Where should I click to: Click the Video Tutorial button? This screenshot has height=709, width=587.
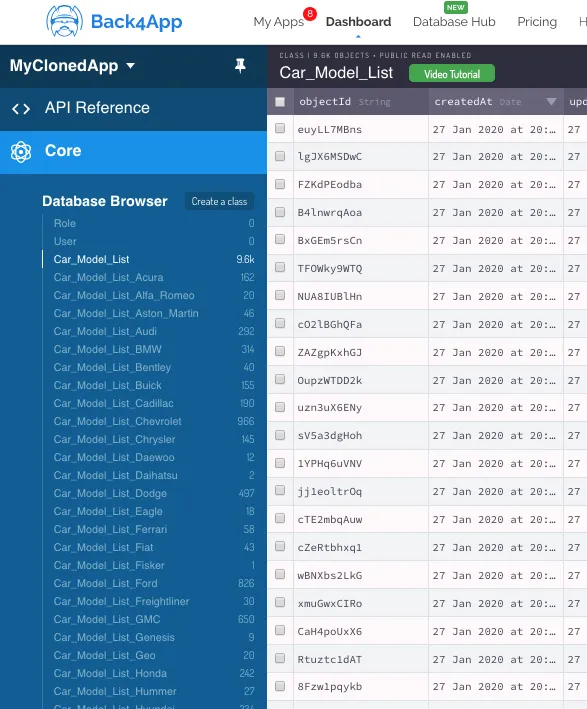(x=452, y=74)
